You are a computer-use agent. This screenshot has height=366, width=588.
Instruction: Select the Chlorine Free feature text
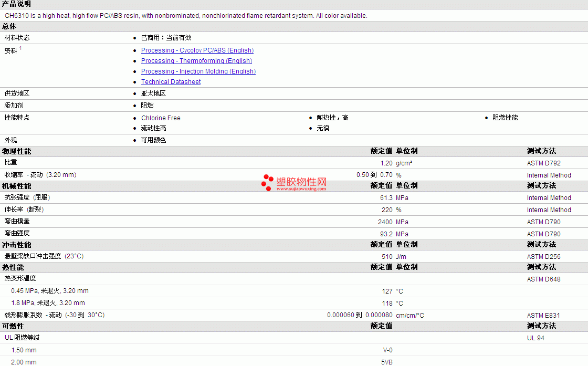click(x=161, y=118)
